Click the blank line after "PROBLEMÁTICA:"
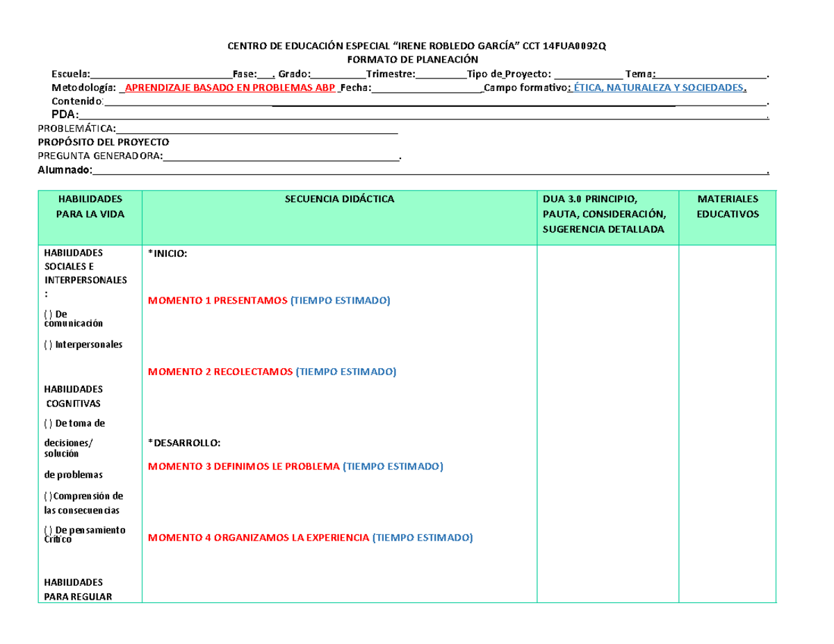This screenshot has width=834, height=644. coord(257,129)
